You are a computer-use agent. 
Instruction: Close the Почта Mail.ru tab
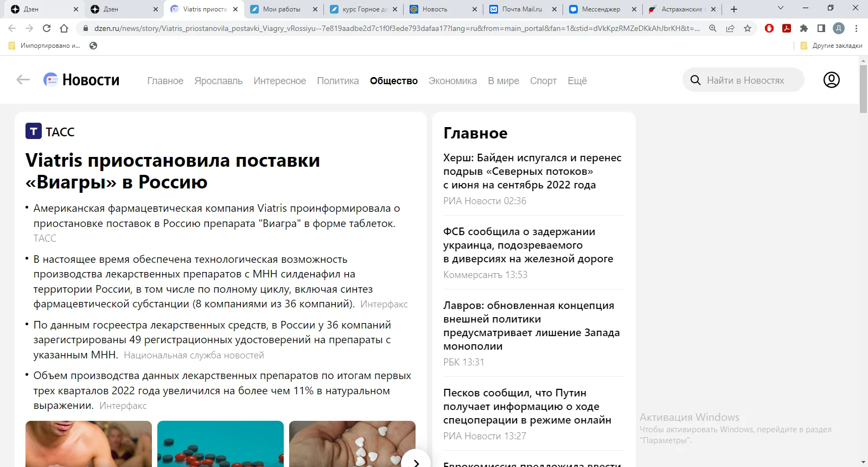point(554,9)
